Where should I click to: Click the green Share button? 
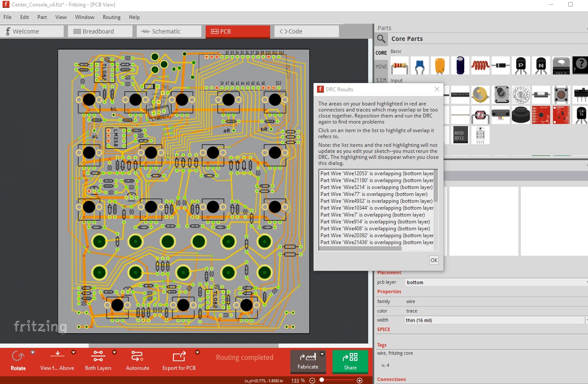[350, 361]
